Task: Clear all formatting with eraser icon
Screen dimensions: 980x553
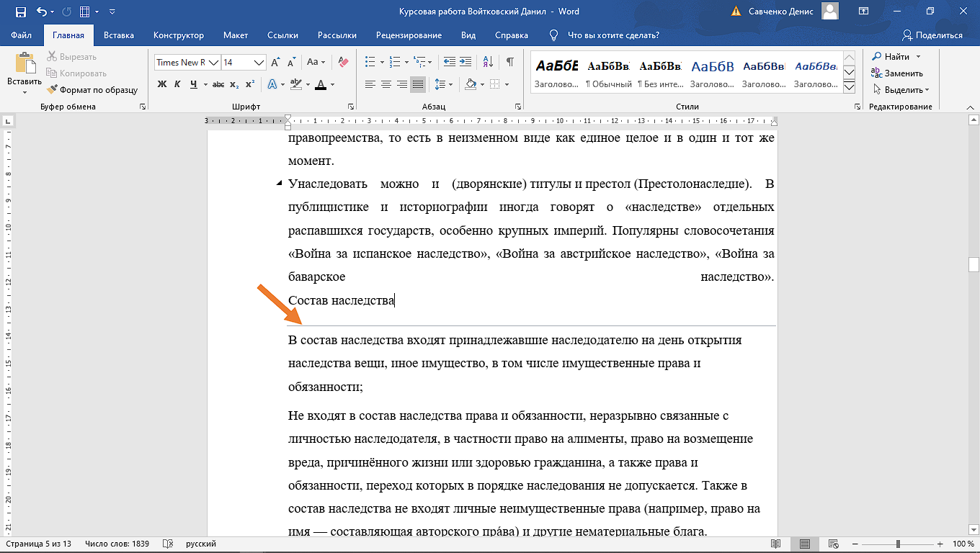Action: 343,63
